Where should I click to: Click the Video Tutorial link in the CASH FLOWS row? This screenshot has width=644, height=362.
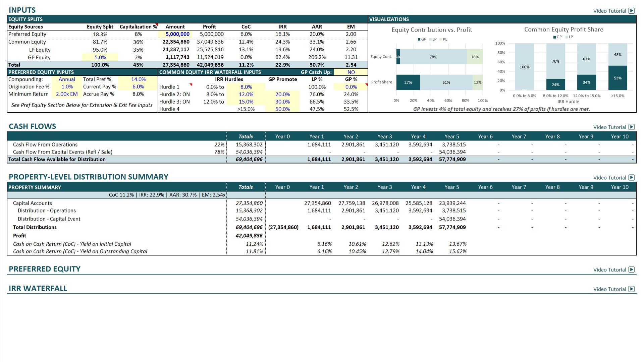click(609, 127)
